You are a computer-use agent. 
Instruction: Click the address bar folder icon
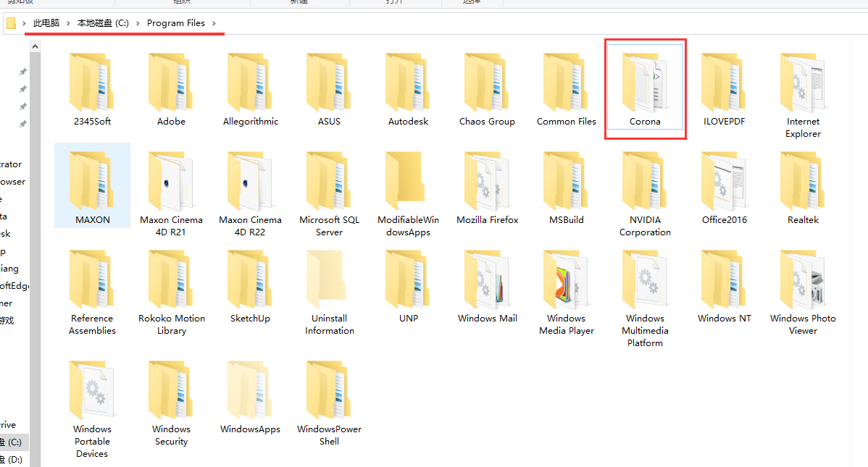pos(11,23)
